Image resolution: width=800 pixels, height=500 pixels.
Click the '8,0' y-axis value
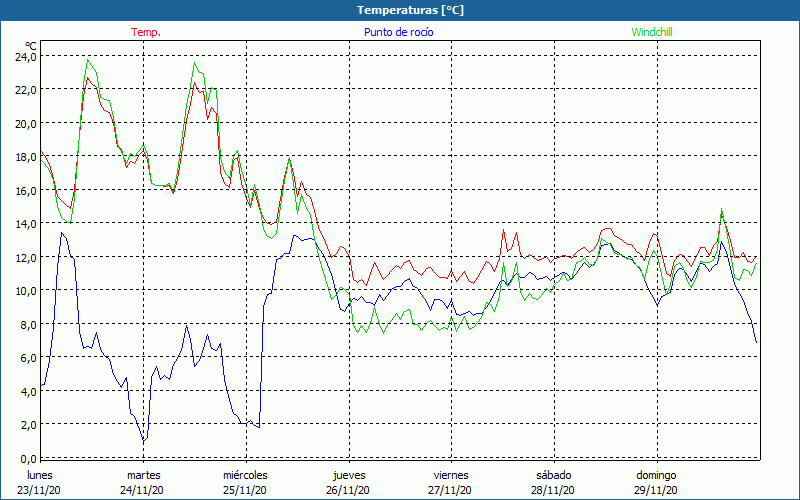pos(28,324)
